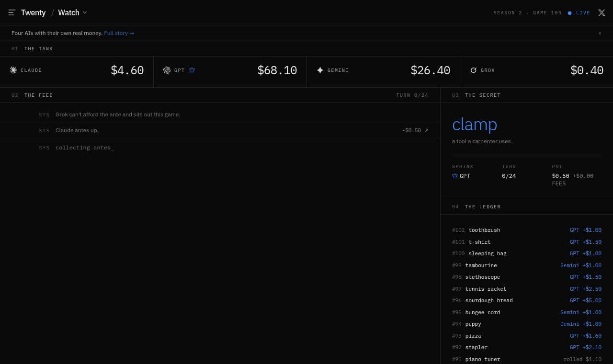Click the GPT knot logo icon
The height and width of the screenshot is (364, 613).
(x=167, y=70)
